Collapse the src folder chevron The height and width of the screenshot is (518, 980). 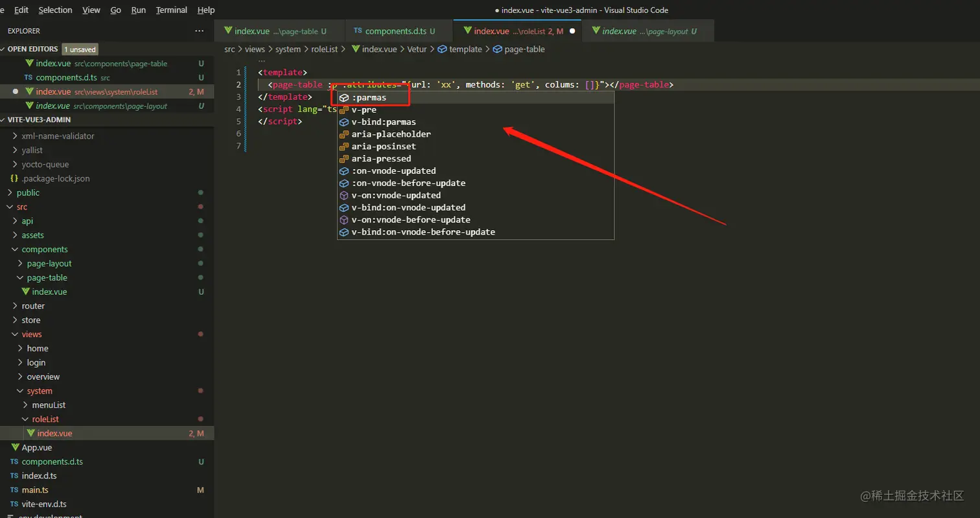click(x=9, y=207)
